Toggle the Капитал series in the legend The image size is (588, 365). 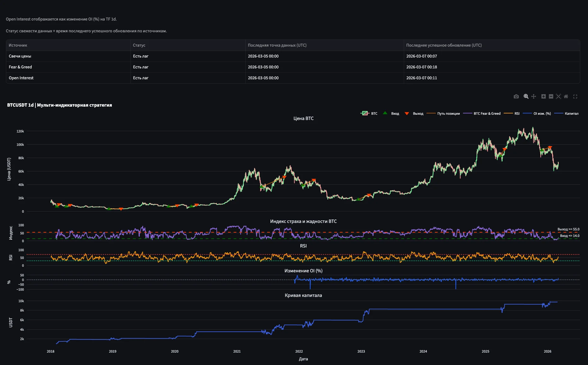[x=572, y=113]
